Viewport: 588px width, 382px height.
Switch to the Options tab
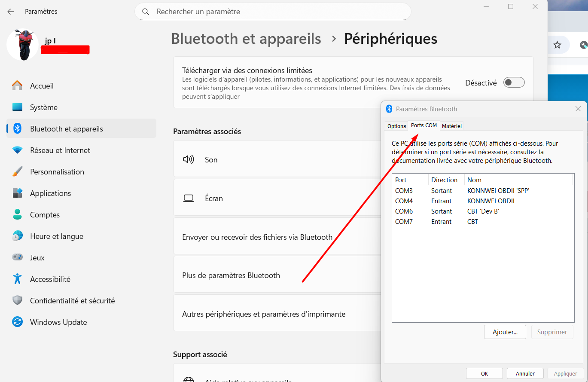396,126
